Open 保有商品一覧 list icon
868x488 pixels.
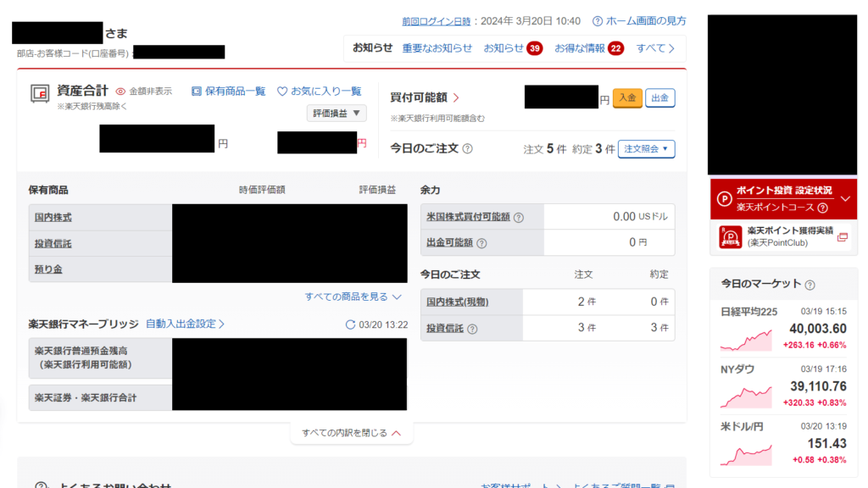pos(197,91)
